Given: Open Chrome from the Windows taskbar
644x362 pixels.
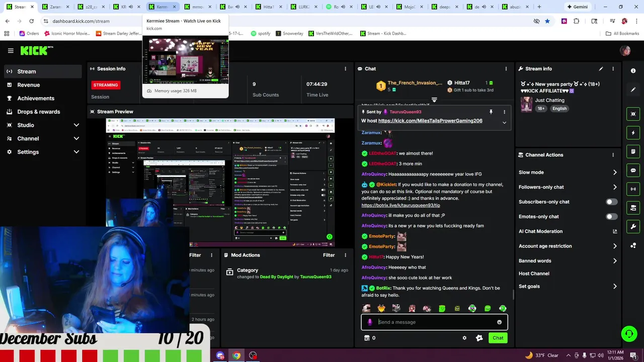Looking at the screenshot, I should 236,355.
